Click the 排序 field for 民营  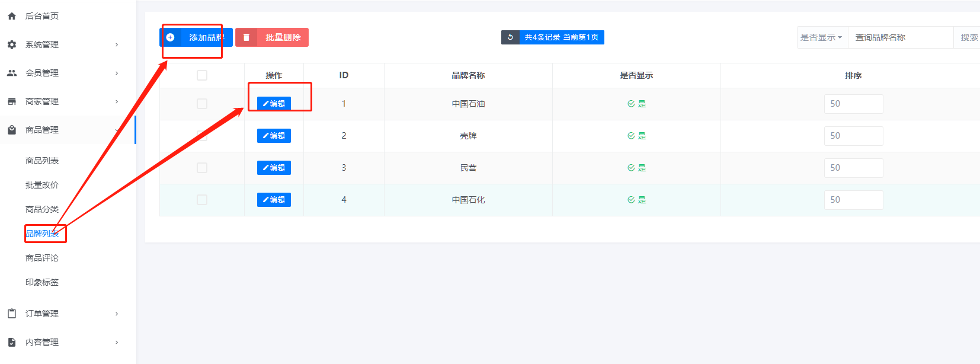(x=853, y=168)
